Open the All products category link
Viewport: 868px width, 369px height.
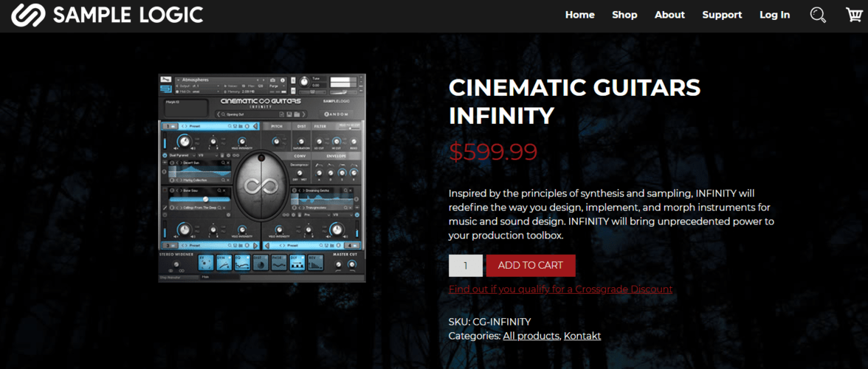tap(531, 336)
